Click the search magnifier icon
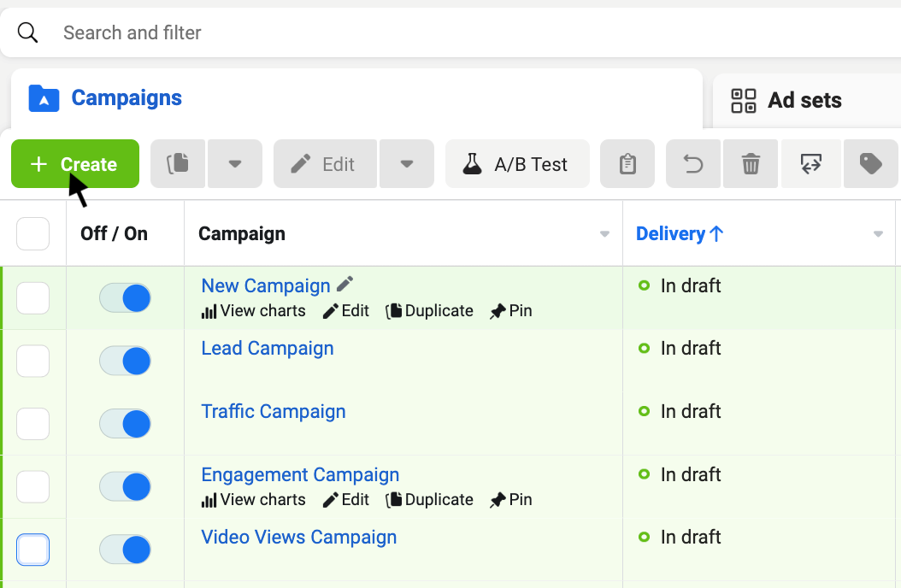The image size is (901, 588). [x=27, y=32]
